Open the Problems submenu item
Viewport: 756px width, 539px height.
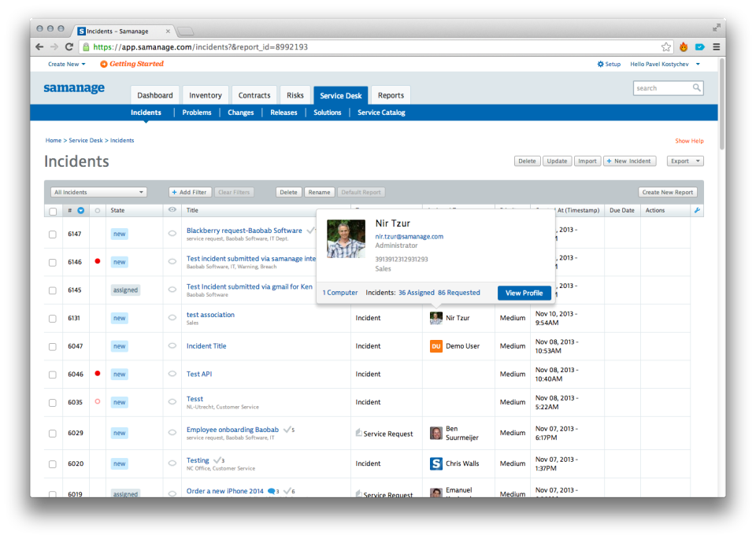[197, 113]
